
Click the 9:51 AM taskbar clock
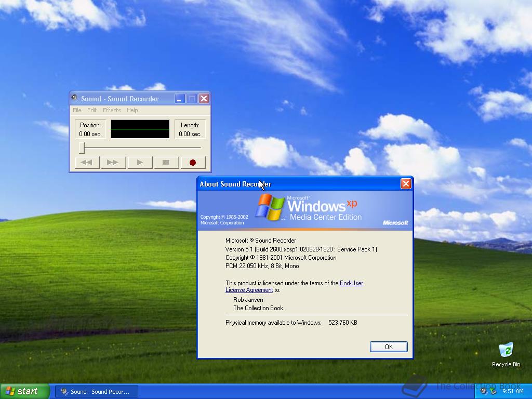(513, 392)
